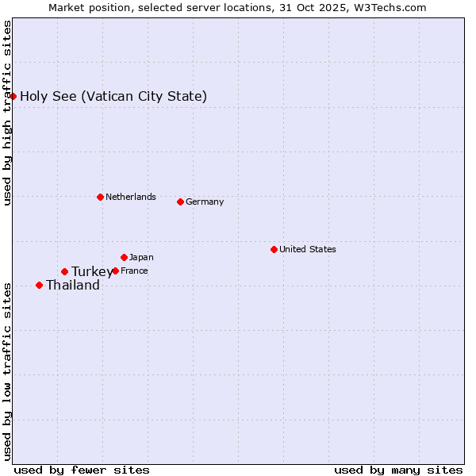The width and height of the screenshot is (476, 476).
Task: Click the chart title mentioning W3Techs.com
Action: point(237,7)
